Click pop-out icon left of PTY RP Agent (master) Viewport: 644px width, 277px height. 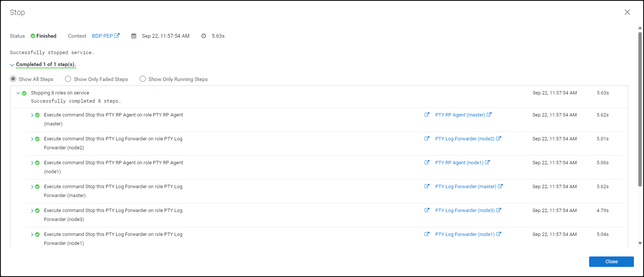click(427, 115)
